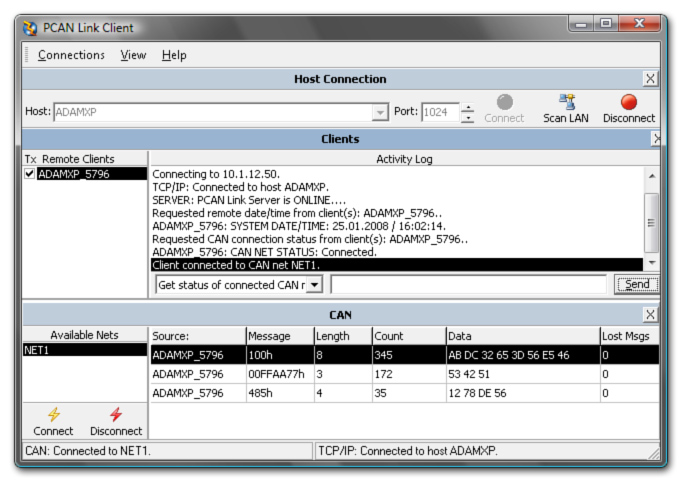The height and width of the screenshot is (482, 682).
Task: Click the count value 172
Action: (x=383, y=374)
